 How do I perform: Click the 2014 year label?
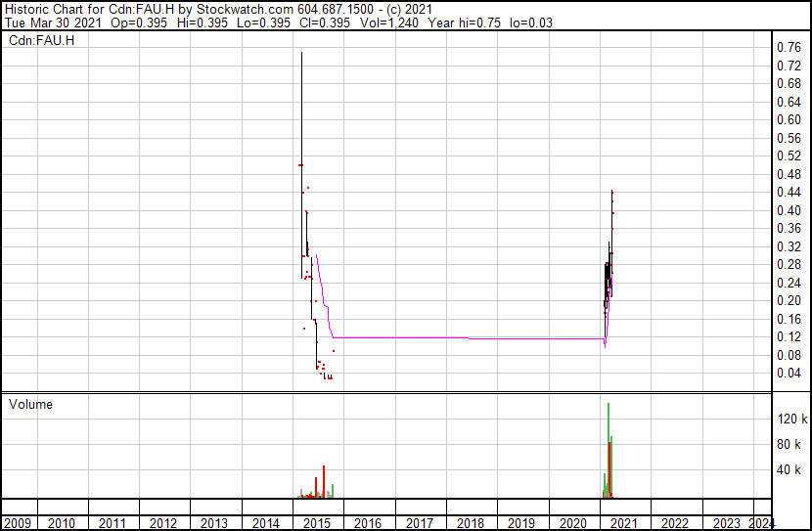pos(266,523)
